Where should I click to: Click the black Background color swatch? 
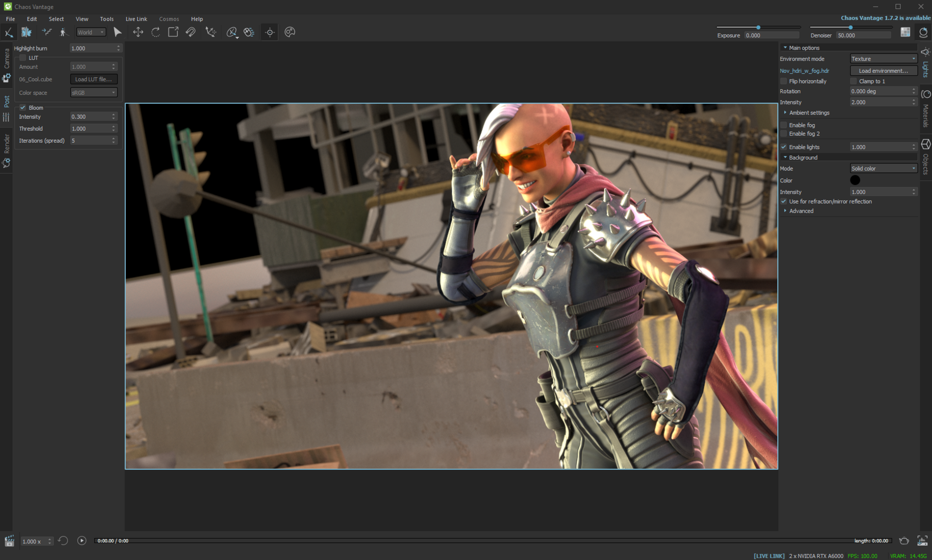point(855,180)
